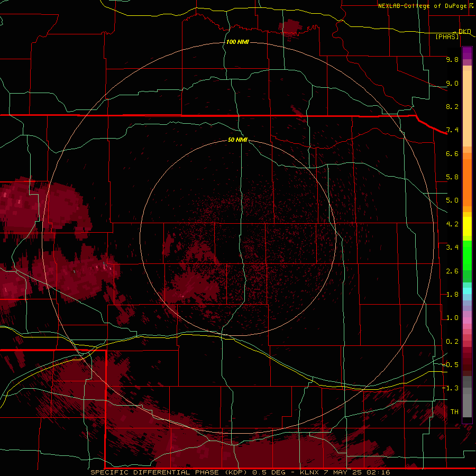This screenshot has width=476, height=476.
Task: Click the NEXLAB-College of DuPage label
Action: coord(422,6)
